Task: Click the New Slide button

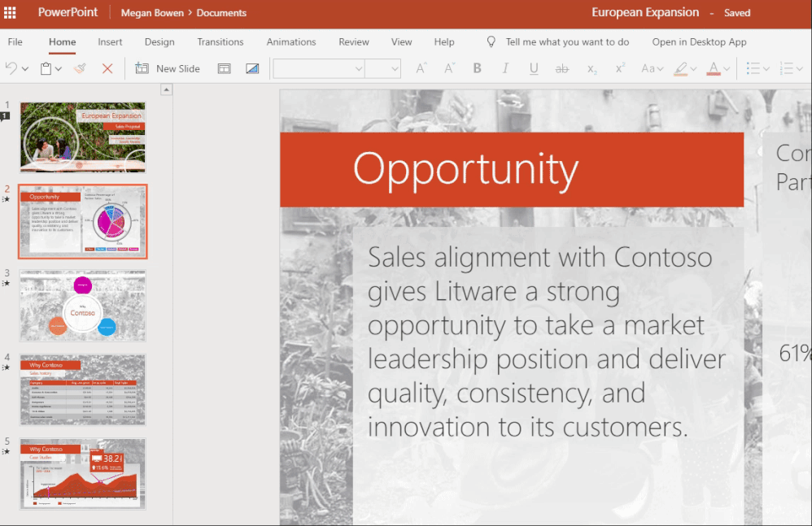Action: click(168, 68)
